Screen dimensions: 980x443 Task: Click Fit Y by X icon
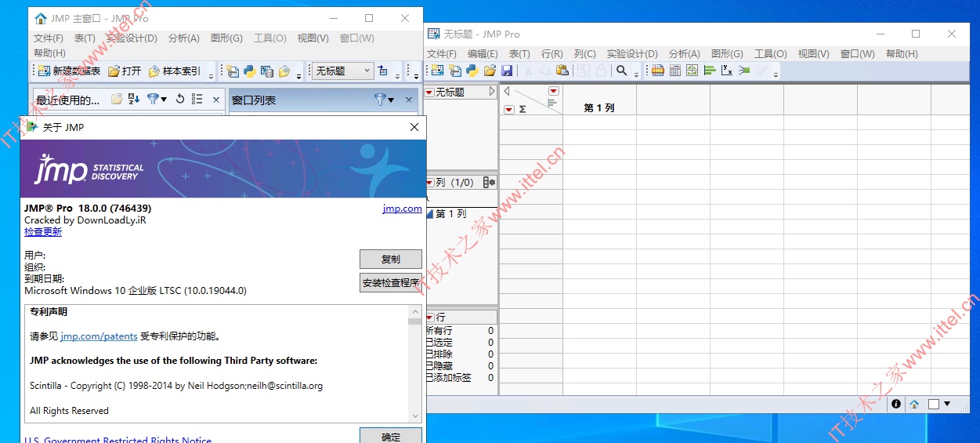[x=726, y=71]
